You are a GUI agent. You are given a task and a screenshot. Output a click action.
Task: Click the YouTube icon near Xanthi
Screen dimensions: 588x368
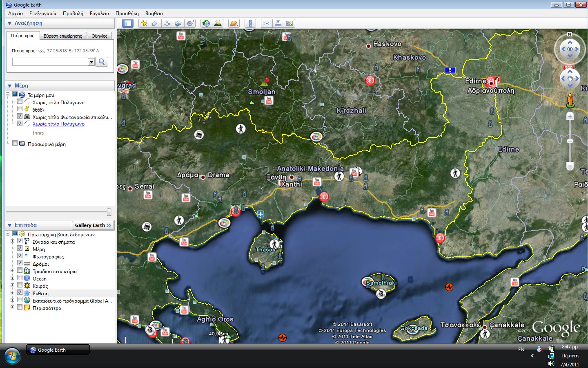317,182
